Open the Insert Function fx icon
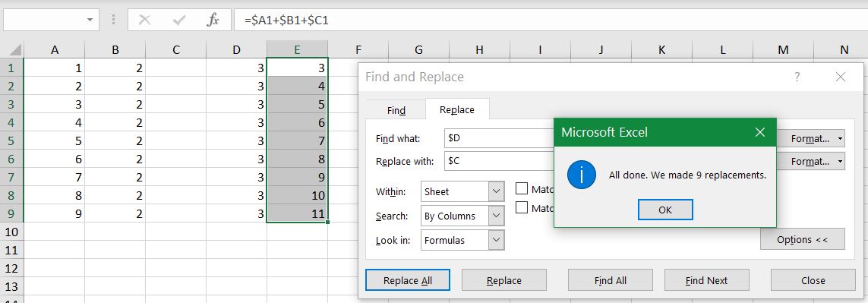Viewport: 868px width, 303px height. tap(213, 20)
